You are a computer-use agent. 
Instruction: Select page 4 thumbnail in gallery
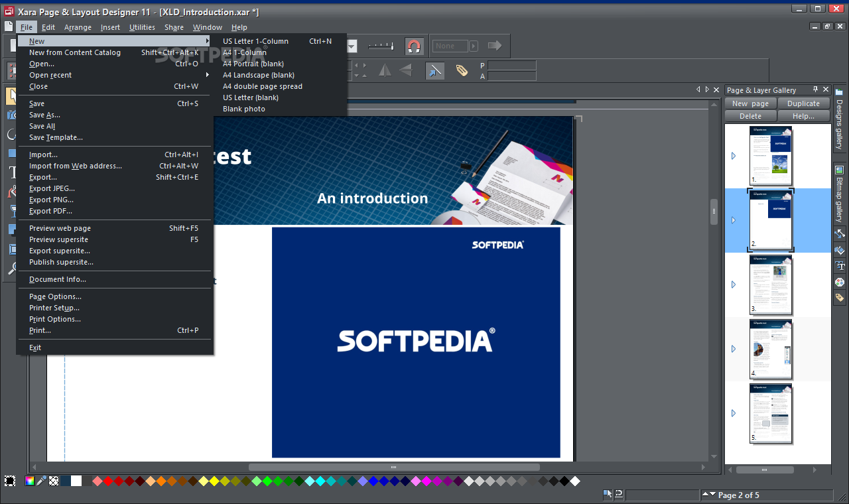point(770,349)
